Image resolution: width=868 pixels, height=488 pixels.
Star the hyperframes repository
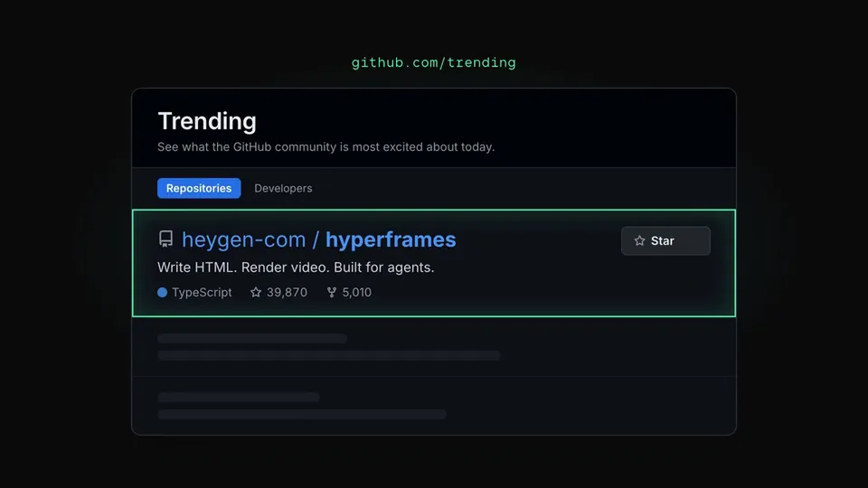point(665,240)
